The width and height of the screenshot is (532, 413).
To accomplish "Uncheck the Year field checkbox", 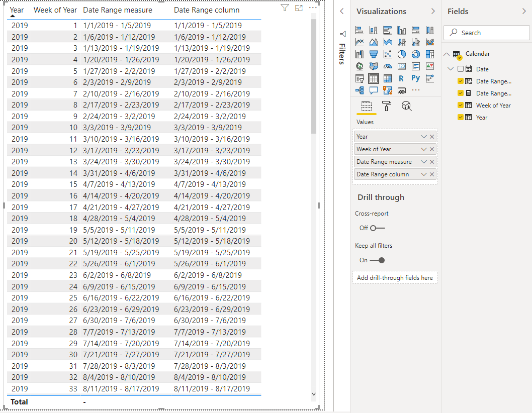I will pos(461,118).
